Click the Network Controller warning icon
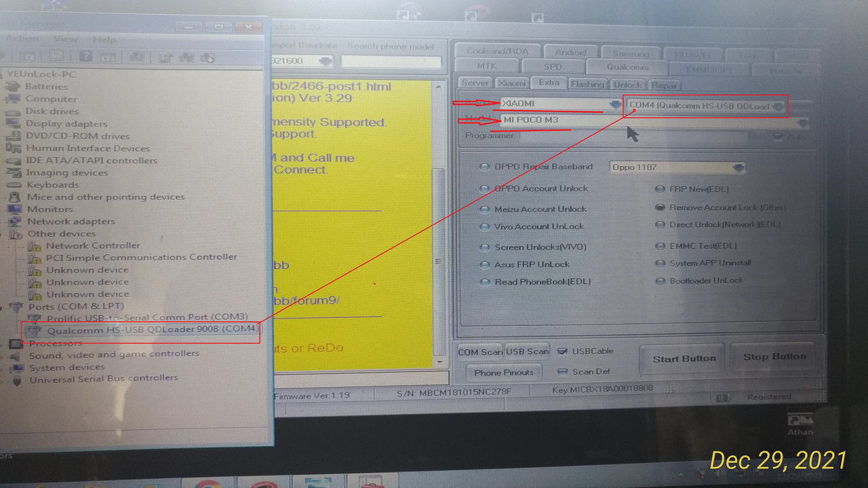 tap(34, 245)
